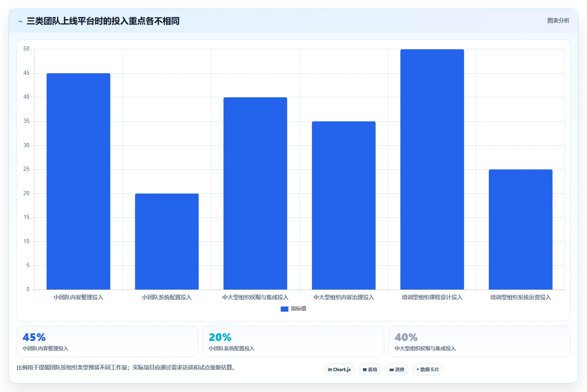Image resolution: width=587 pixels, height=392 pixels.
Task: Click the 培训型组织课程设计投入 axis label
Action: [432, 297]
